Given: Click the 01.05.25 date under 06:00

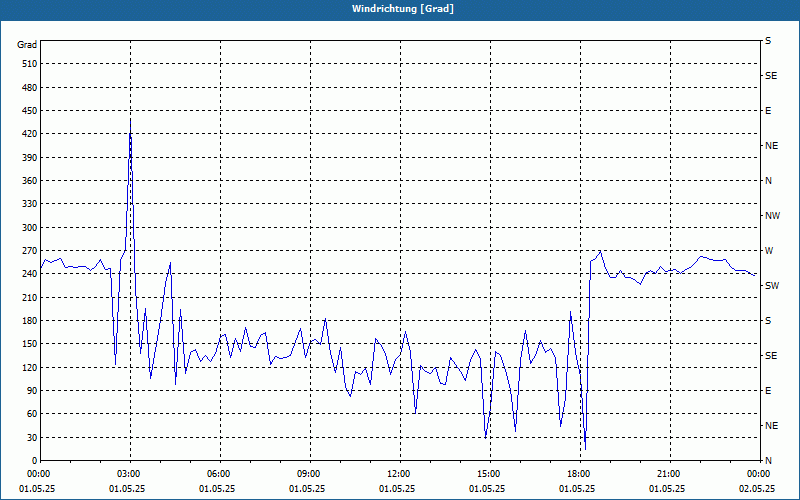Looking at the screenshot, I should pos(217,489).
